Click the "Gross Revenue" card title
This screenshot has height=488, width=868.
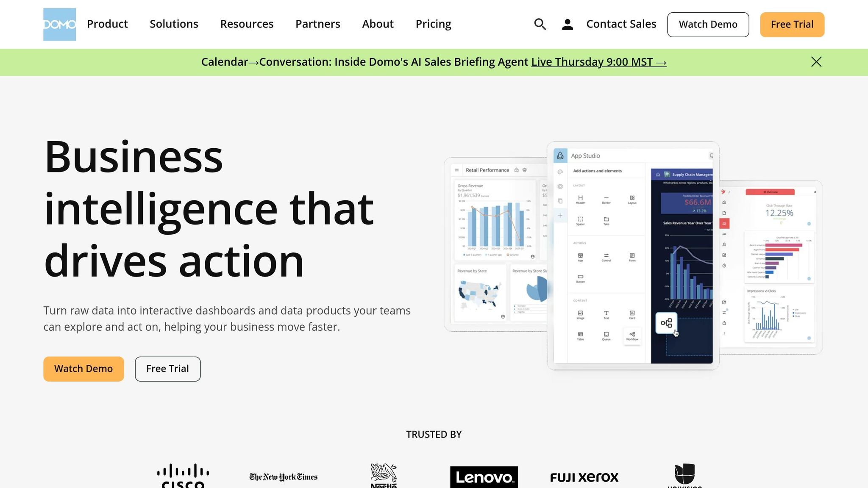click(x=470, y=186)
